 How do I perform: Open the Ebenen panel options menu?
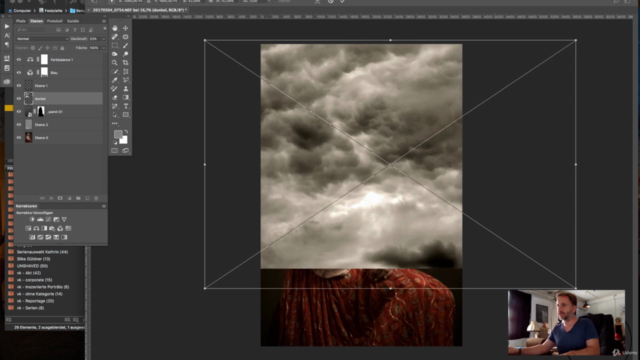(x=104, y=21)
